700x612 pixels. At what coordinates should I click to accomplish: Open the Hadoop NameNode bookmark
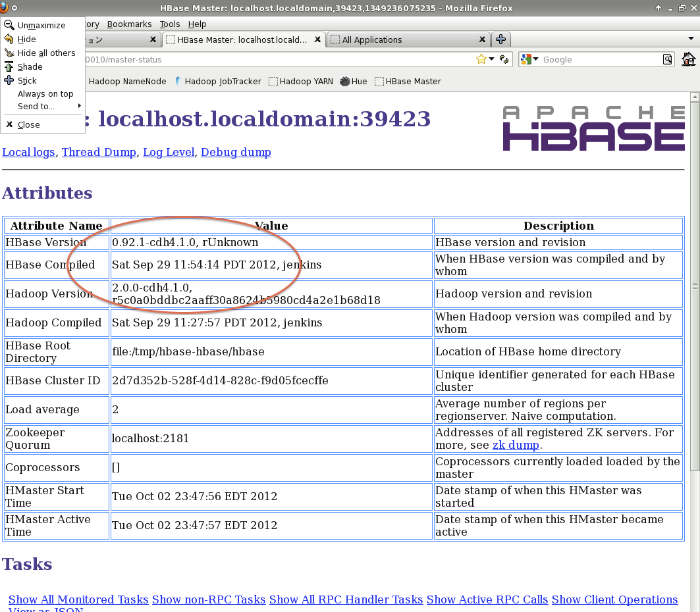pos(127,81)
